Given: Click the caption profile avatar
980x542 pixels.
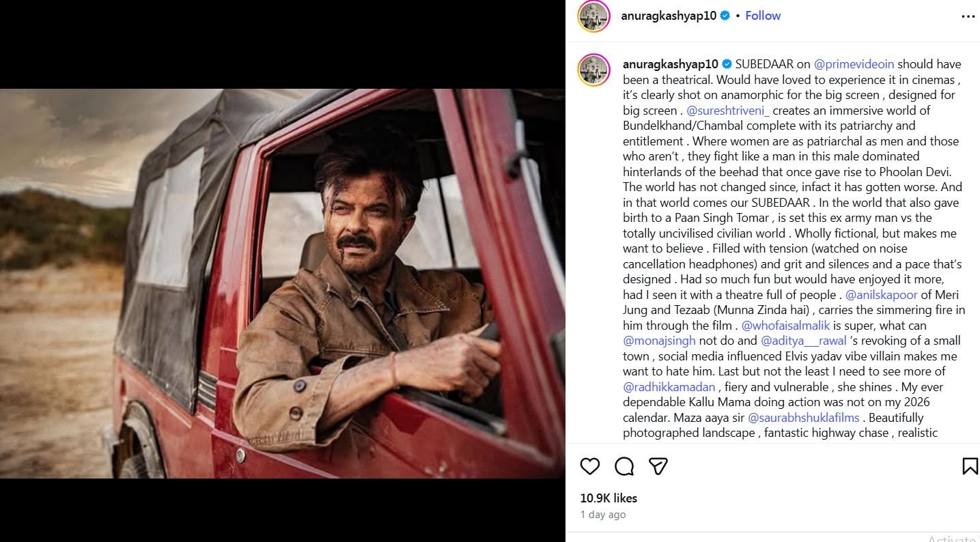Looking at the screenshot, I should click(593, 70).
